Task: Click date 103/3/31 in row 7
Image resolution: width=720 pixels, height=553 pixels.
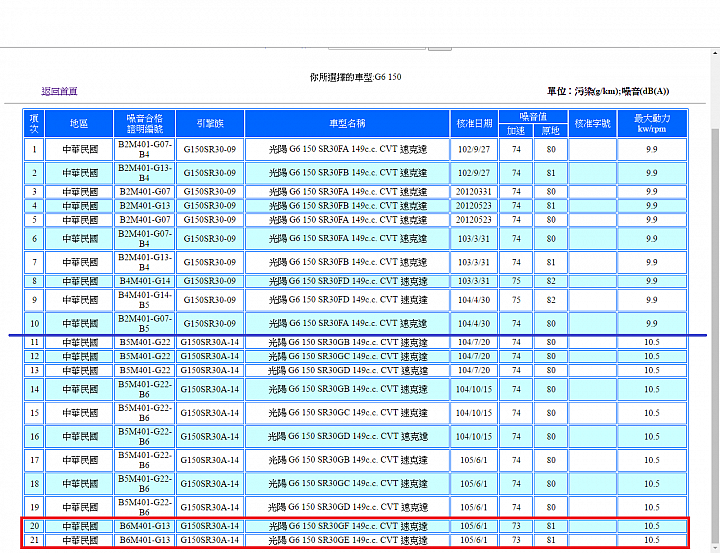Action: tap(474, 262)
